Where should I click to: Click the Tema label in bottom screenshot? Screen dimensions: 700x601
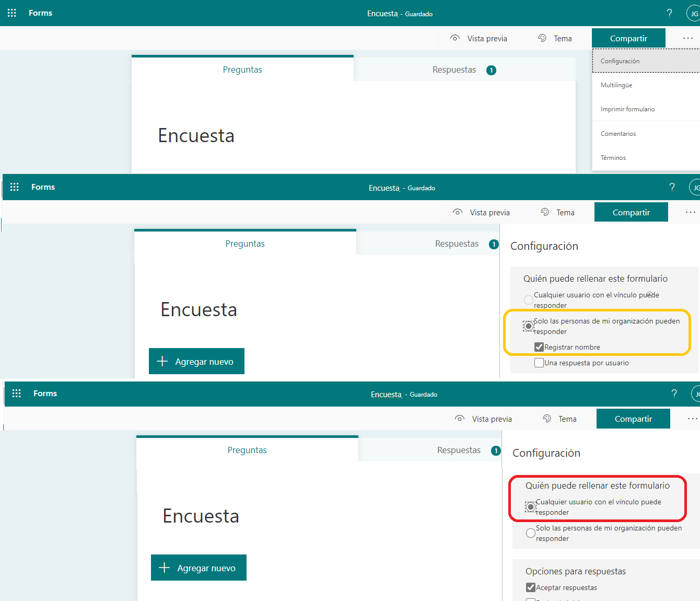click(567, 419)
